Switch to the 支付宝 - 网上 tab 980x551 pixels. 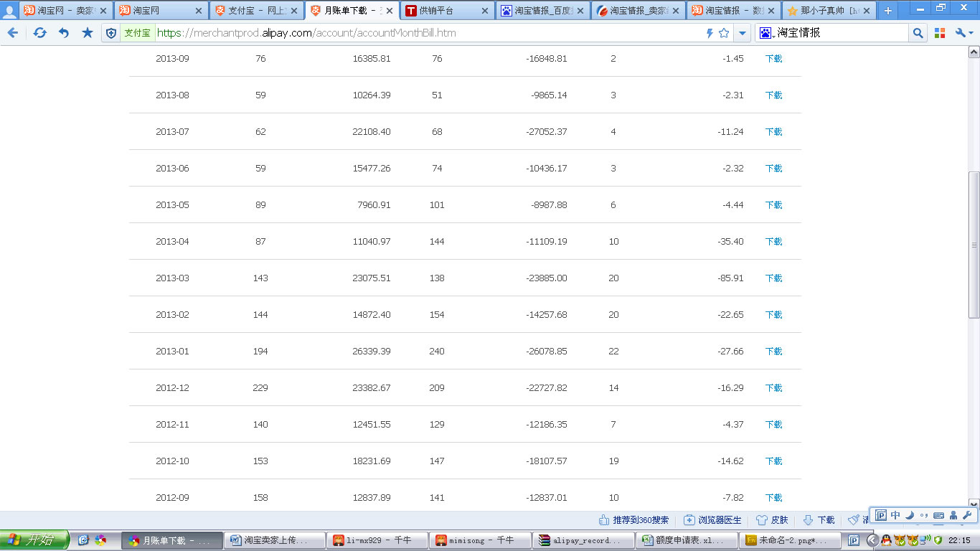(256, 11)
